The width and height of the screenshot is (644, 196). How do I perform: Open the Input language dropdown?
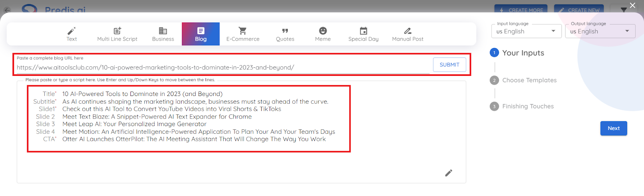click(x=526, y=31)
